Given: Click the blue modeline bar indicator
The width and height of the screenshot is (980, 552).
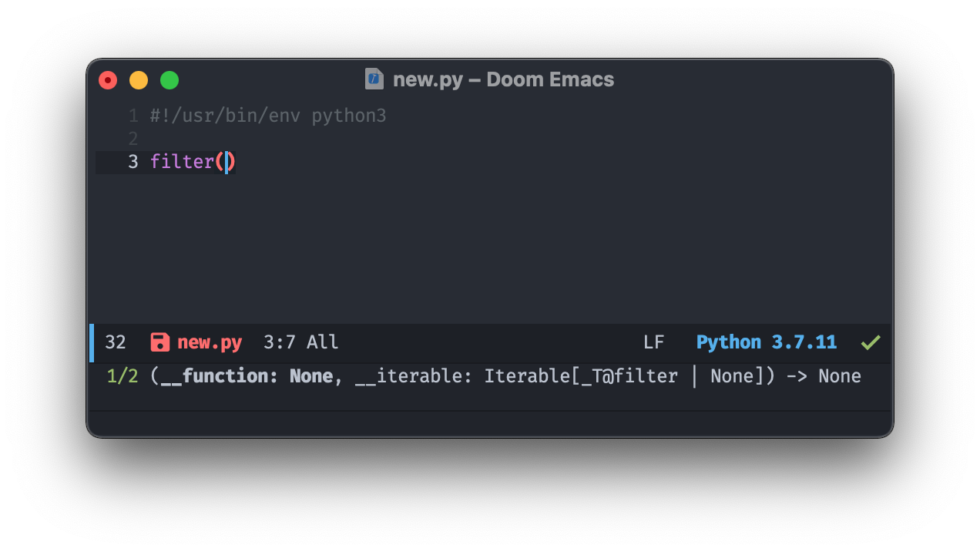Looking at the screenshot, I should tap(92, 342).
